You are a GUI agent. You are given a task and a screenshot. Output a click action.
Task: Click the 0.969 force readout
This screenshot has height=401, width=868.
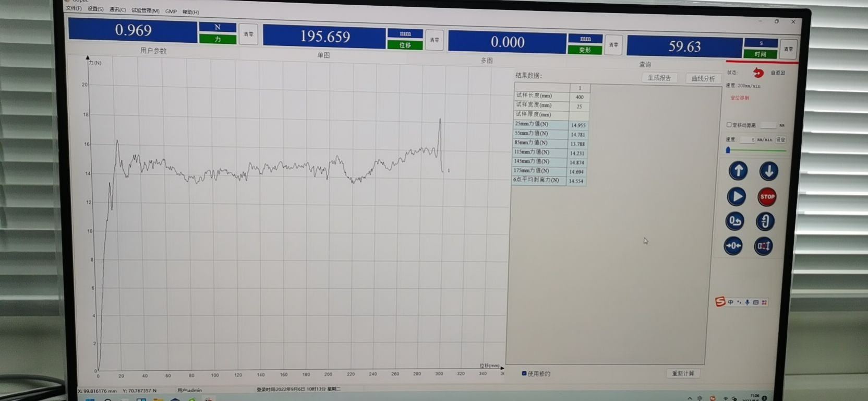tap(133, 30)
